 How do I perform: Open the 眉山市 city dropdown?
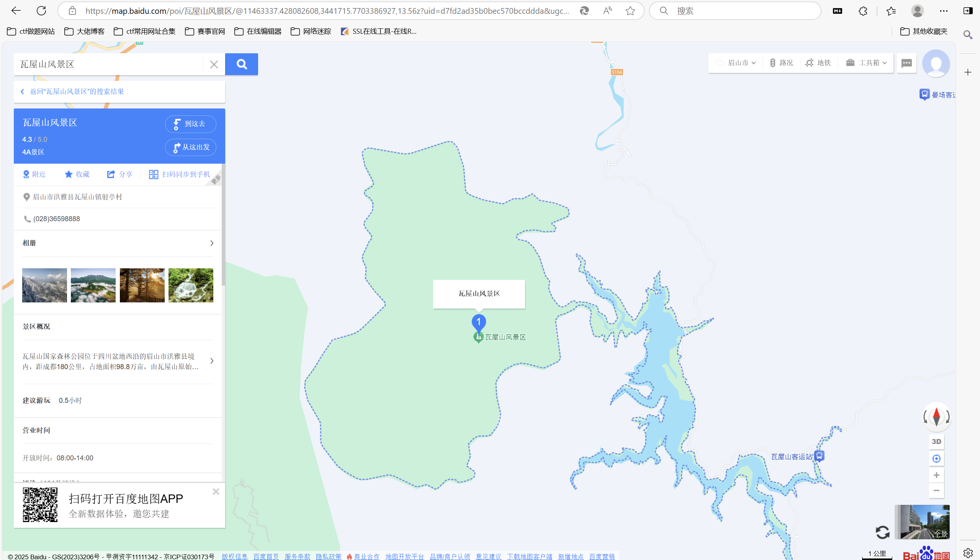click(736, 63)
